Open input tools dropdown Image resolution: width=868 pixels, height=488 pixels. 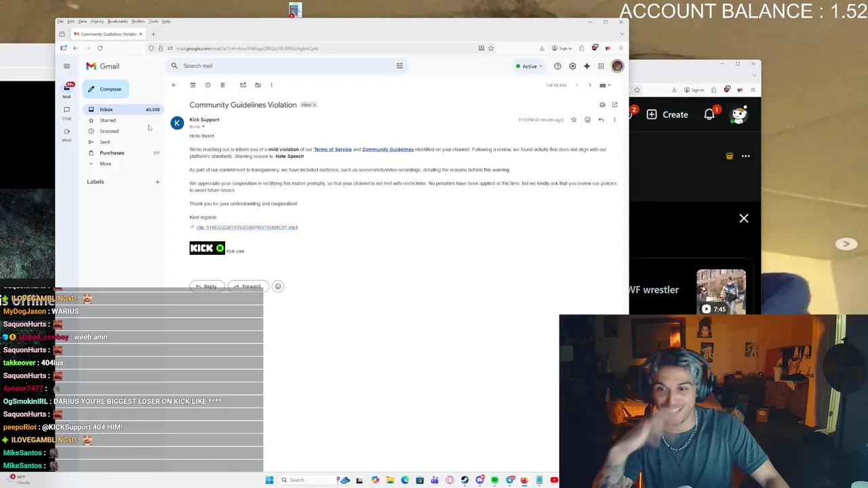click(x=604, y=85)
